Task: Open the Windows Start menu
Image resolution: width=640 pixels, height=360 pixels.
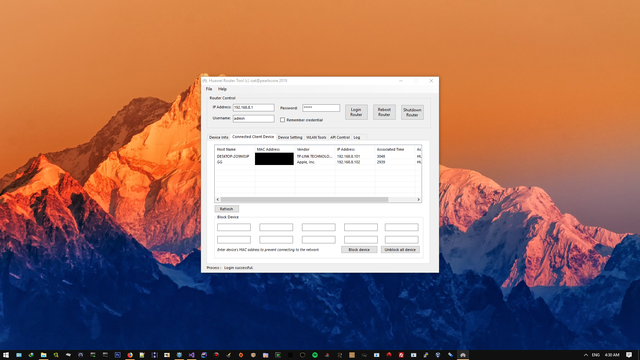Action: (6, 355)
